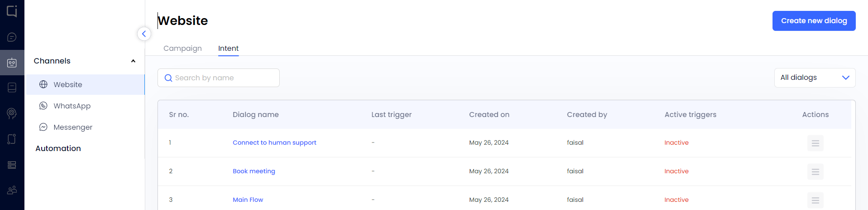Click the chatbot robot icon in sidebar
Screen dimensions: 868x210
pyautogui.click(x=12, y=63)
